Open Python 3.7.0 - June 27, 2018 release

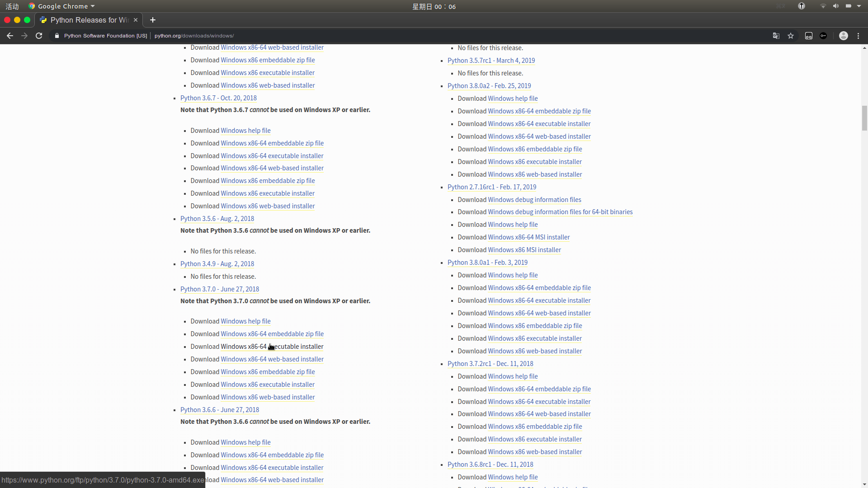[x=220, y=289]
